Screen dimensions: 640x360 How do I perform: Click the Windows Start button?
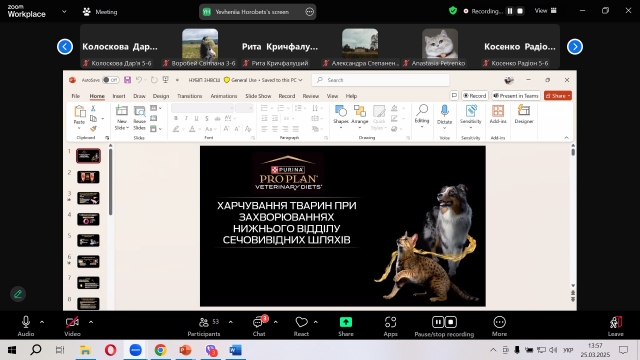[x=11, y=350]
